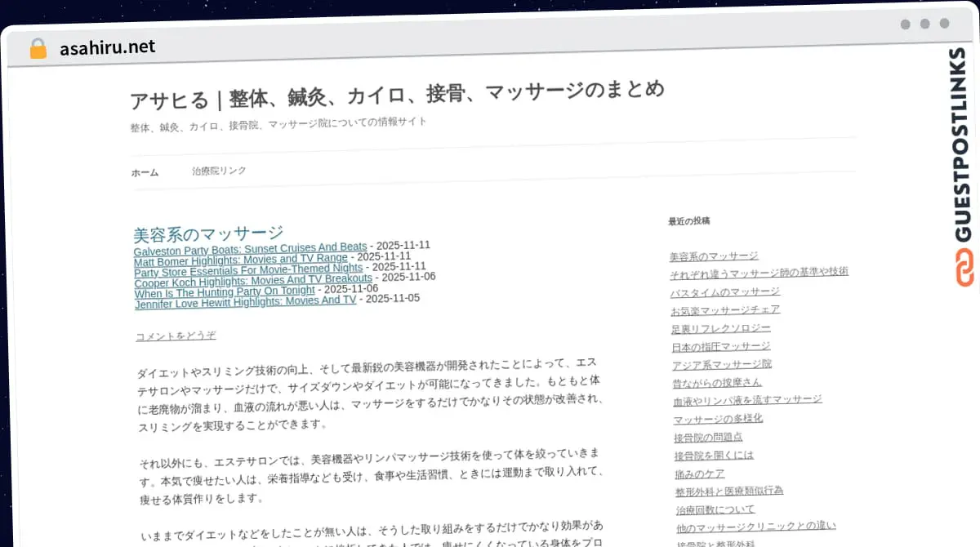Open Jennifer Love Hewitt Highlights link
Screen dimensions: 980x547
(246, 300)
